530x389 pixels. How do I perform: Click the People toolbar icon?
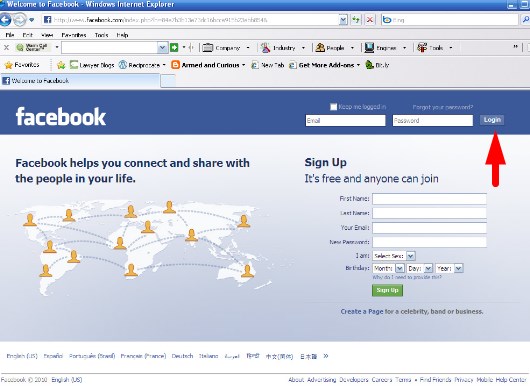pos(320,48)
